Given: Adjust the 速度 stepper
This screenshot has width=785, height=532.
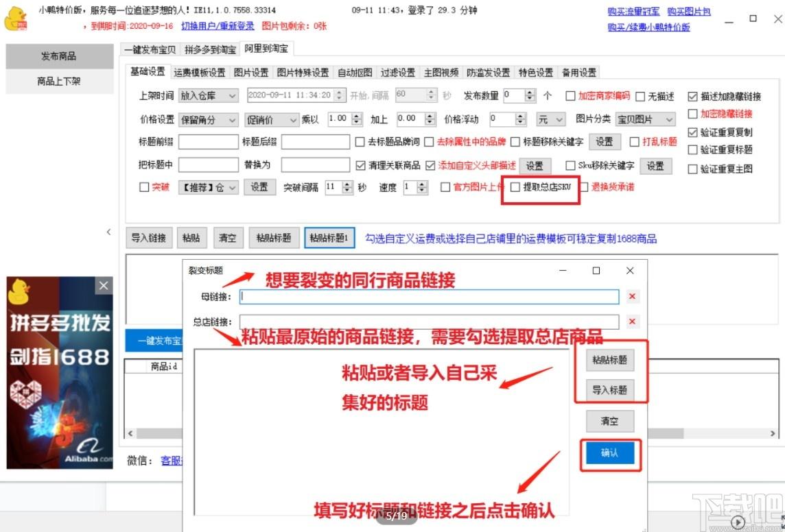Looking at the screenshot, I should tap(423, 187).
